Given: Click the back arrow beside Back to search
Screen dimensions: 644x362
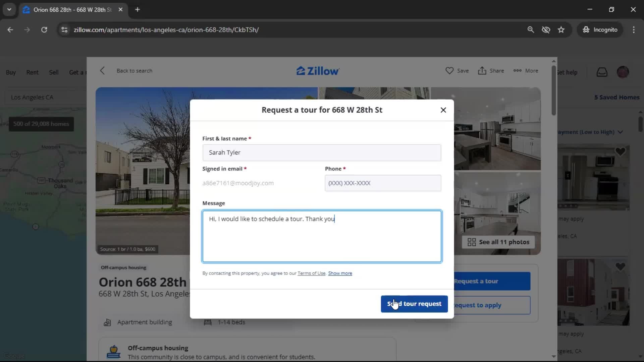Looking at the screenshot, I should point(102,71).
